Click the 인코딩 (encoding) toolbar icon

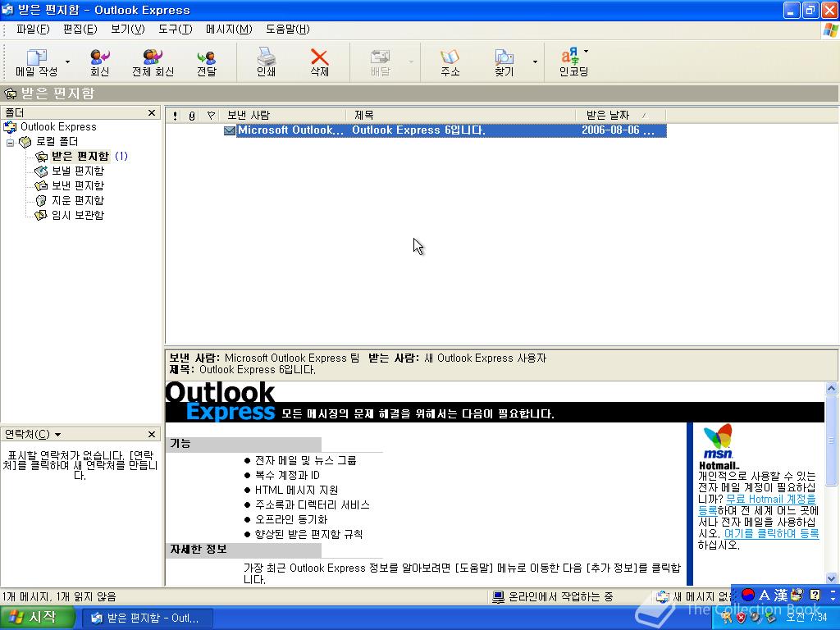[573, 62]
